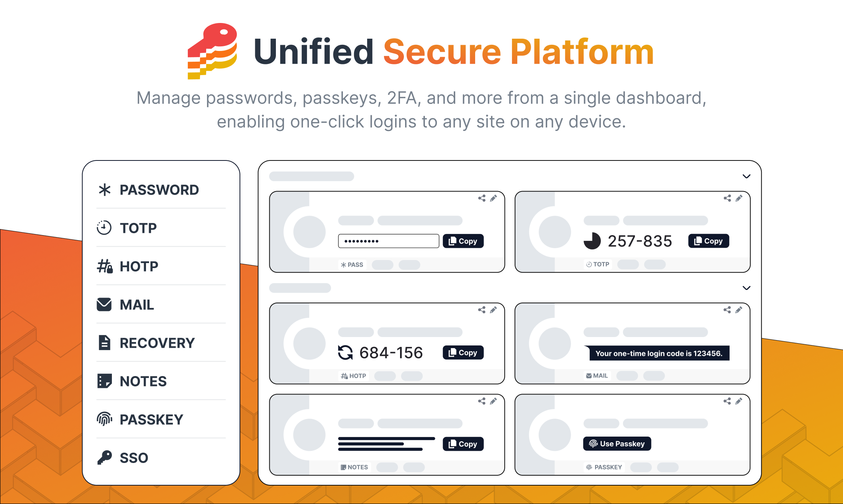843x504 pixels.
Task: Collapse the first group with top chevron
Action: 746,176
